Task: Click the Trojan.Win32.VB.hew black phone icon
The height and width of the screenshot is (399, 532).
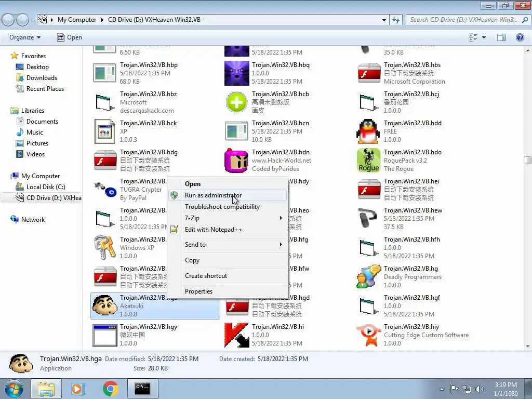Action: coord(367,218)
